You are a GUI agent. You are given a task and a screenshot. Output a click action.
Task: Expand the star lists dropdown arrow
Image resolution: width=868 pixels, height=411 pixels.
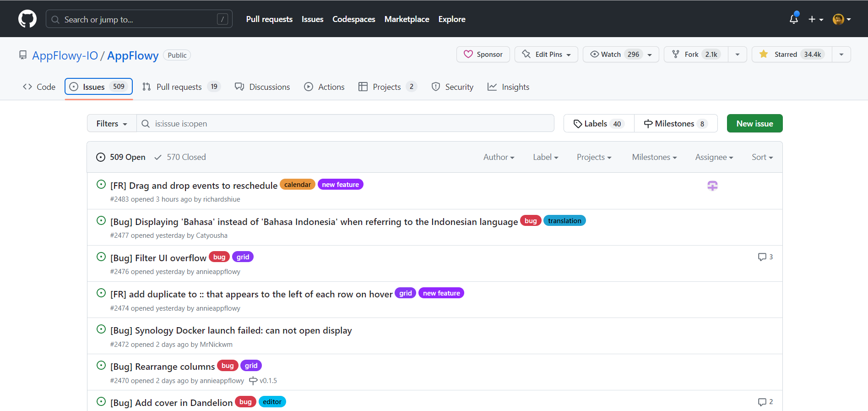click(x=841, y=54)
